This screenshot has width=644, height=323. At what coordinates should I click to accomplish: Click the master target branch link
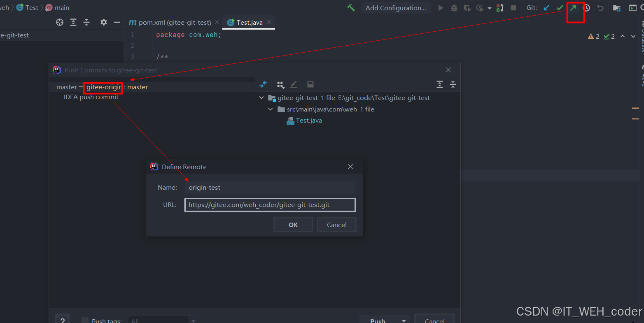138,87
